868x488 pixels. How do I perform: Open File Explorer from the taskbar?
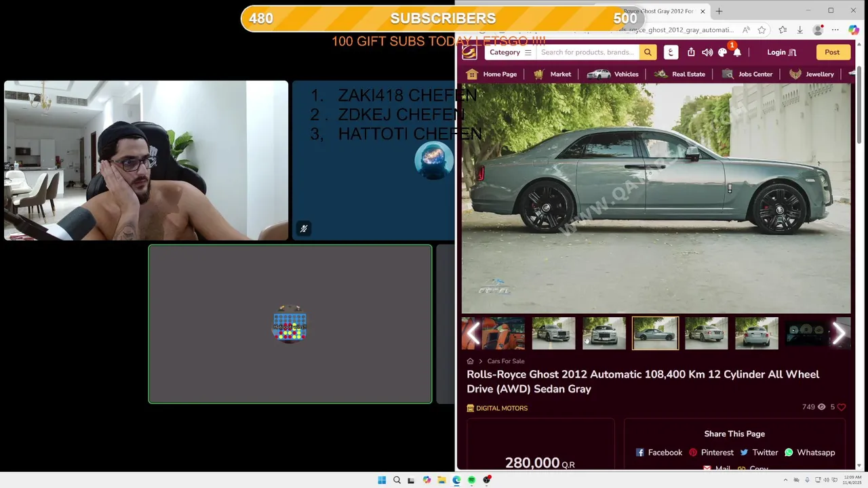tap(441, 481)
